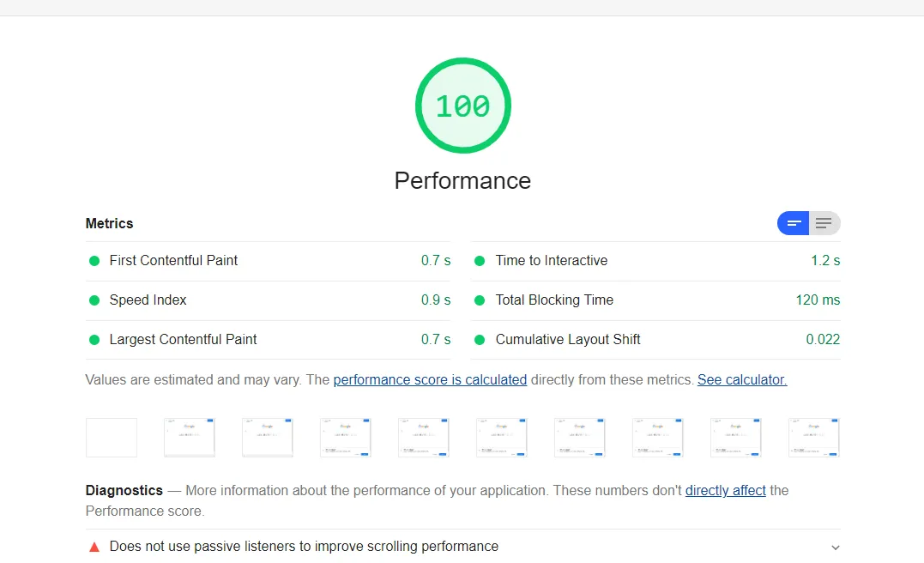Click green dot beside First Contentful Paint
The image size is (924, 563).
94,261
